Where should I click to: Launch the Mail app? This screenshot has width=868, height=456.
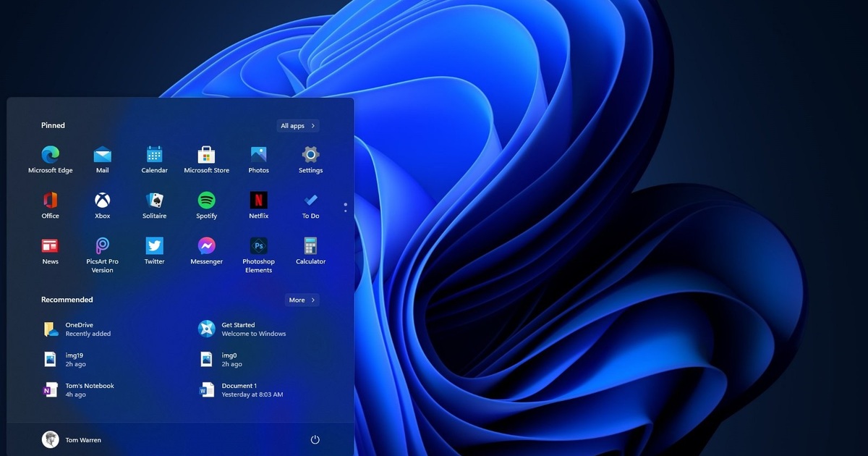(x=103, y=160)
